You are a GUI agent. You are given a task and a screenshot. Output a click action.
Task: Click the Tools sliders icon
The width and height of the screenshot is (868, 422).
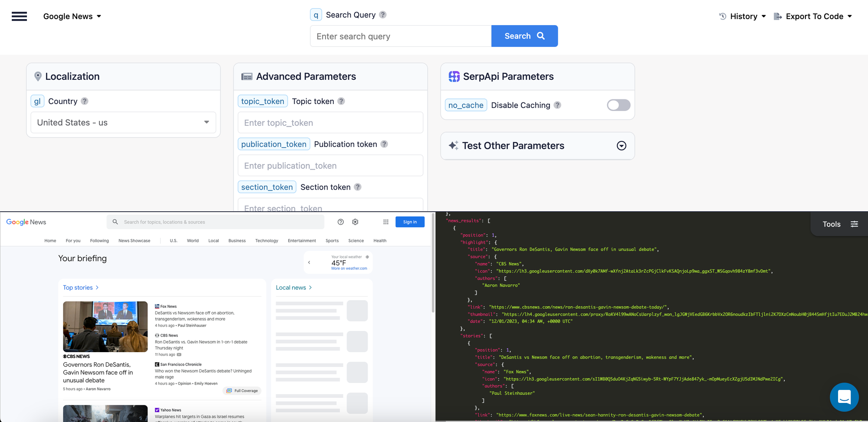854,224
